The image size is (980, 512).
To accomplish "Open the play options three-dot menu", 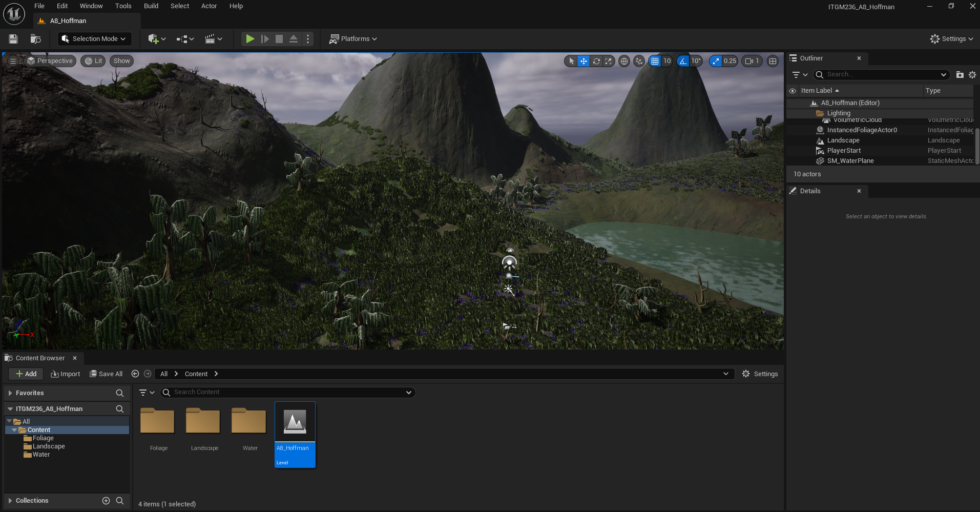I will point(308,39).
